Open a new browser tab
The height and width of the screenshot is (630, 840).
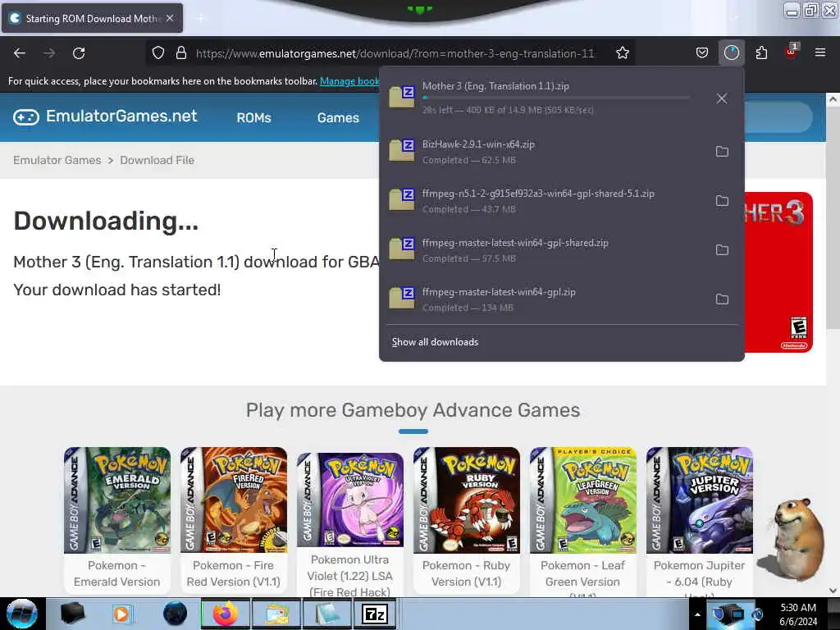click(x=201, y=18)
